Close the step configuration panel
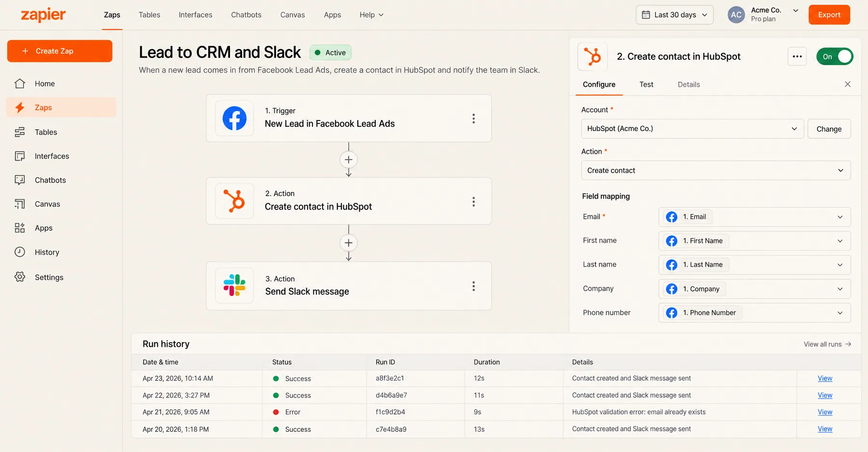 coord(848,84)
